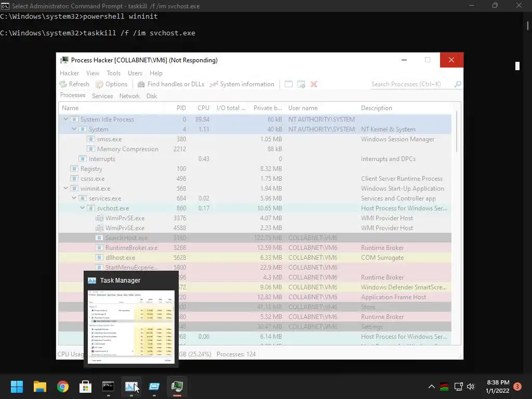Click the Refresh toolbar button
532x399 pixels.
[74, 84]
